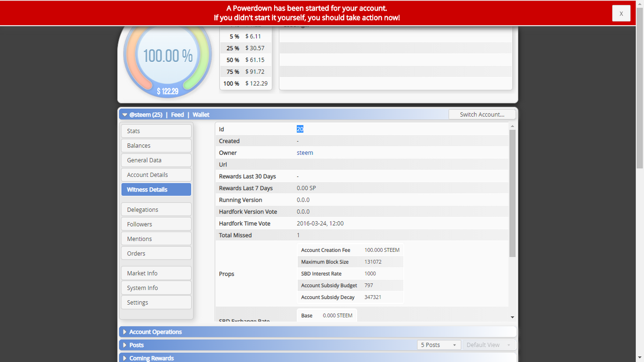This screenshot has width=644, height=362.
Task: Select the Stats sidebar tab
Action: (x=156, y=131)
